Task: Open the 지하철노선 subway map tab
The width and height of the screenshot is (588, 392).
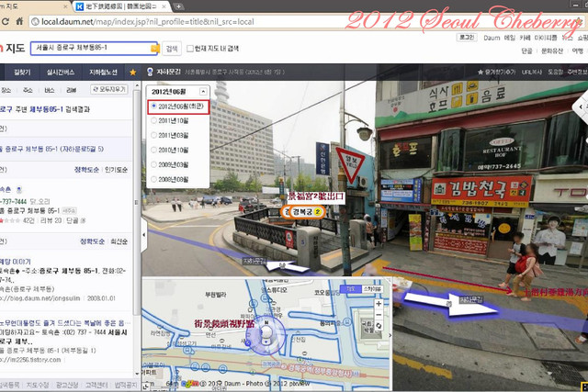Action: click(x=103, y=72)
